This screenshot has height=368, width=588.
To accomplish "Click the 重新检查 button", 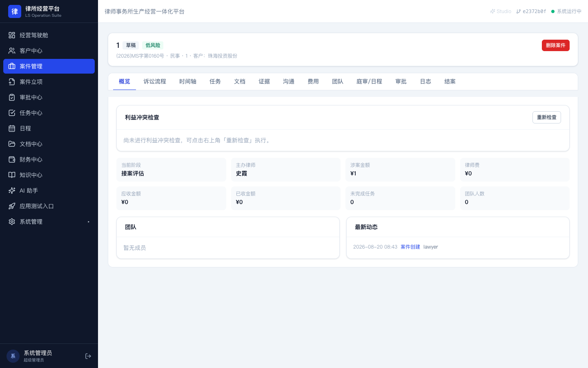I will click(x=547, y=117).
